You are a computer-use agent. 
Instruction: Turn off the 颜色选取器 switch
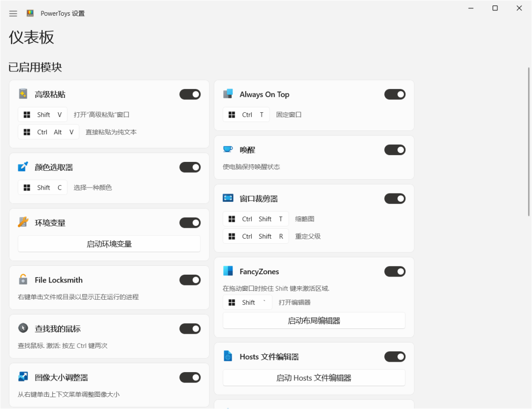(190, 167)
